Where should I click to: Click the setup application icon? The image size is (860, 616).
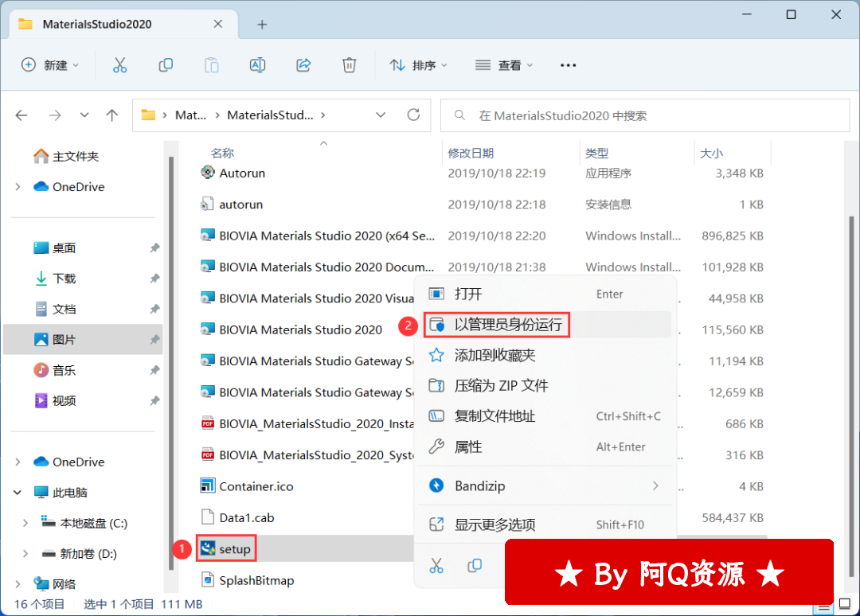point(207,548)
